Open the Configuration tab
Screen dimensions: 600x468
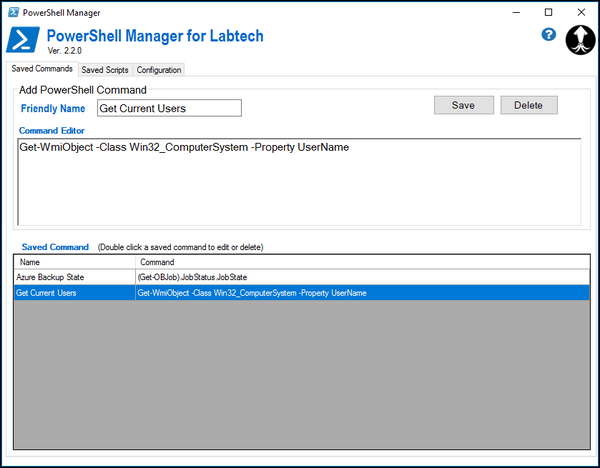(159, 70)
